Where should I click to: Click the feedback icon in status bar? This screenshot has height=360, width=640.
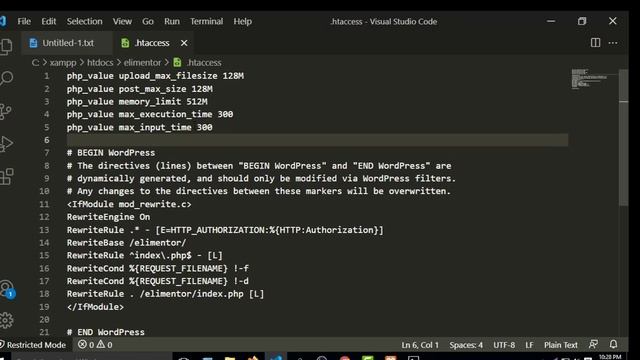click(x=593, y=344)
